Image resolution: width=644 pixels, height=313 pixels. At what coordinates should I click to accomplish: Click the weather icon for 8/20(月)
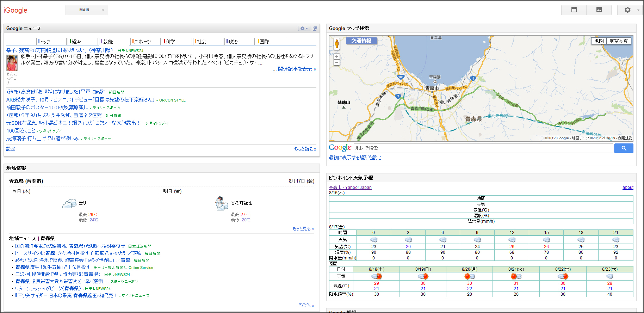click(470, 276)
